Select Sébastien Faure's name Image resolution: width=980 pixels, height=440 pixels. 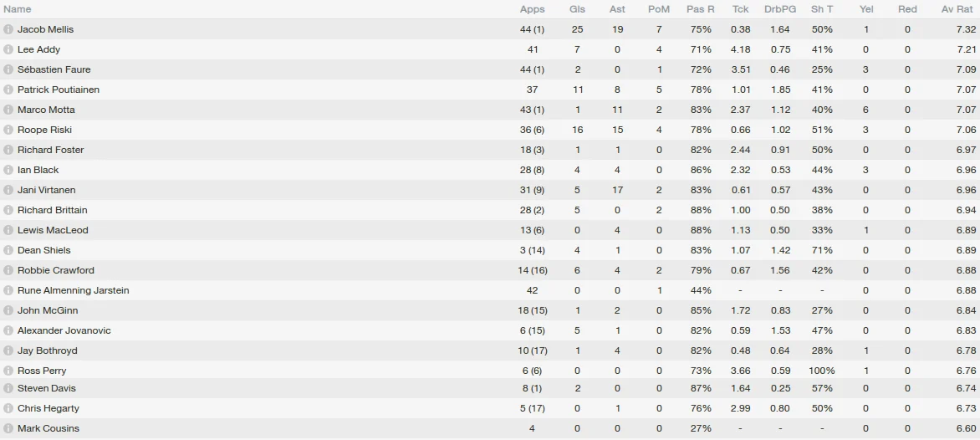pyautogui.click(x=54, y=69)
